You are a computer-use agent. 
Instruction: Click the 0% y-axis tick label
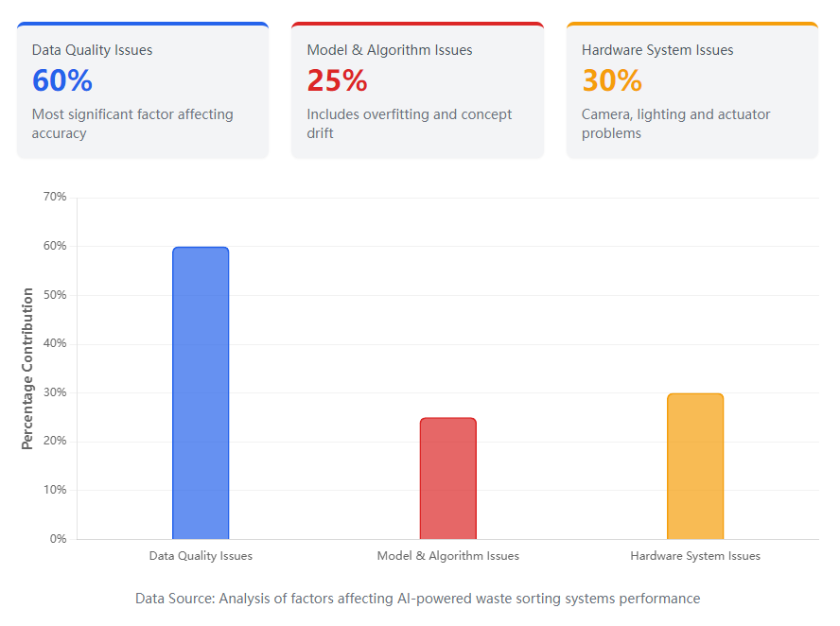(58, 539)
